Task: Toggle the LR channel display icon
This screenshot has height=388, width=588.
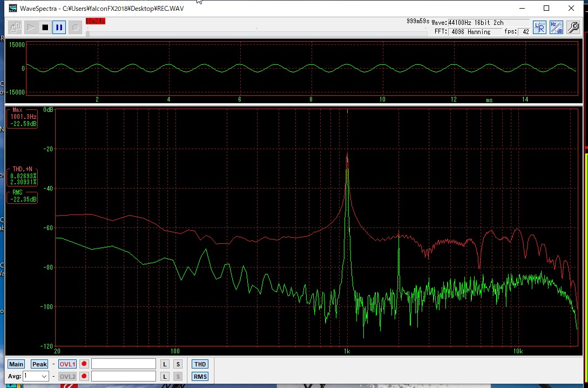Action: (x=539, y=28)
